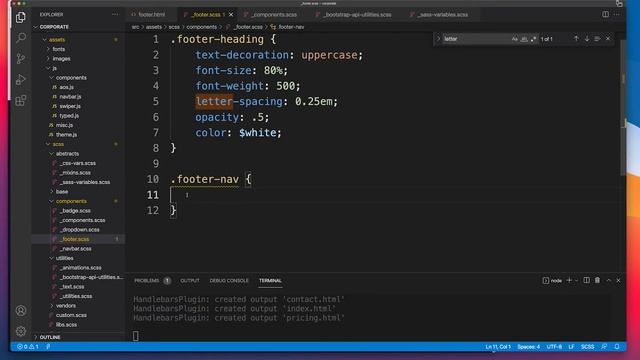Create a new terminal with plus icon
The height and width of the screenshot is (360, 640).
(569, 280)
